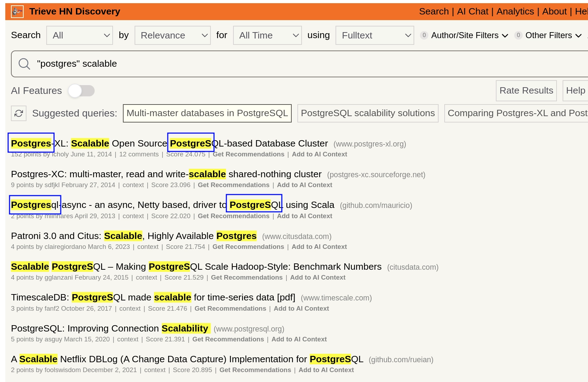This screenshot has height=382, width=588.
Task: Click the (www.postgres-xl.org) domain label
Action: click(x=370, y=144)
